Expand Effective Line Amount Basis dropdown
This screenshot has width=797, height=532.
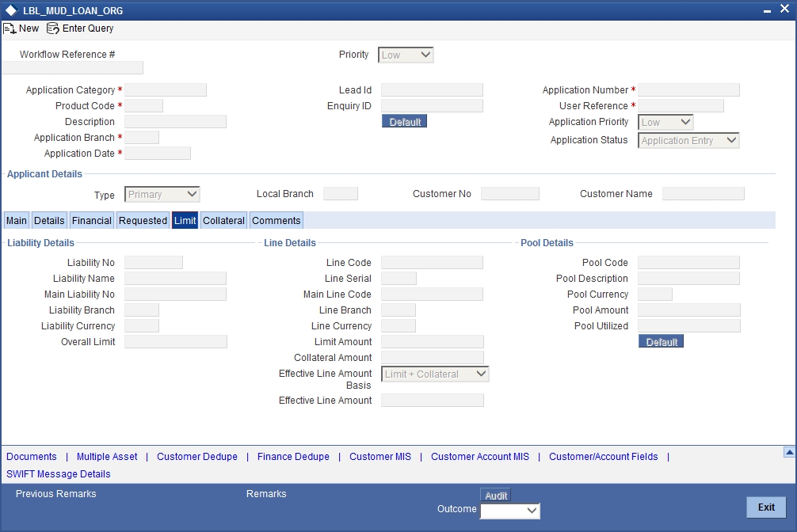point(435,374)
